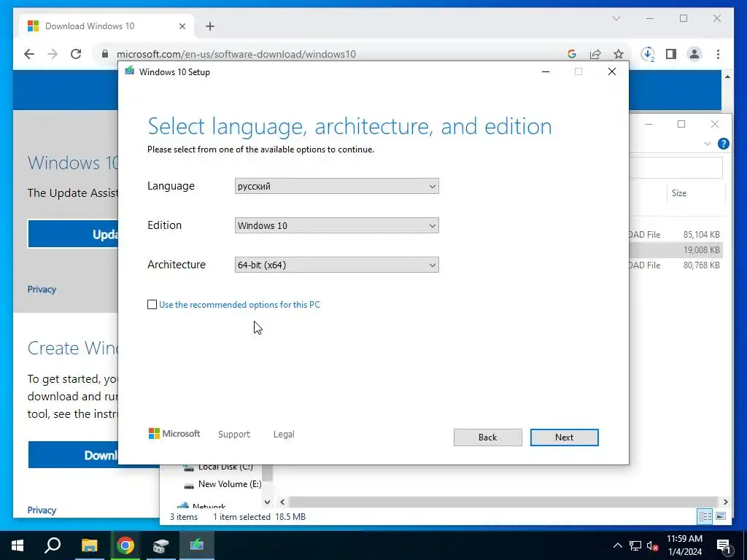The height and width of the screenshot is (560, 747).
Task: Expand the File Explorer ribbon chevron
Action: (x=708, y=144)
